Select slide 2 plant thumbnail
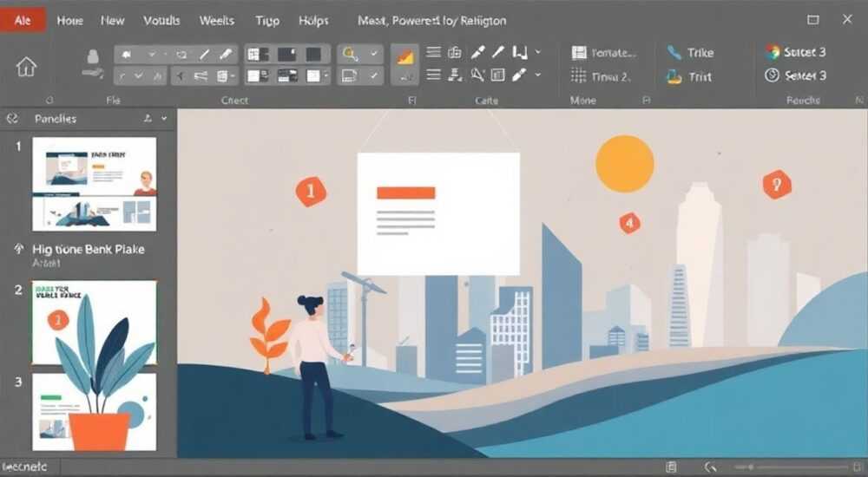Image resolution: width=868 pixels, height=477 pixels. [x=94, y=322]
